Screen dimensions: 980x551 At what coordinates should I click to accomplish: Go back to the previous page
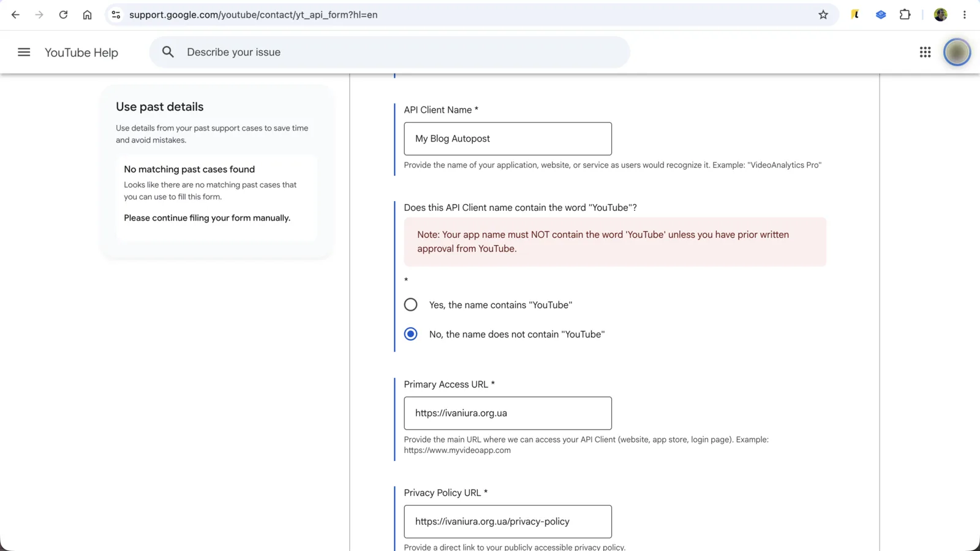15,15
